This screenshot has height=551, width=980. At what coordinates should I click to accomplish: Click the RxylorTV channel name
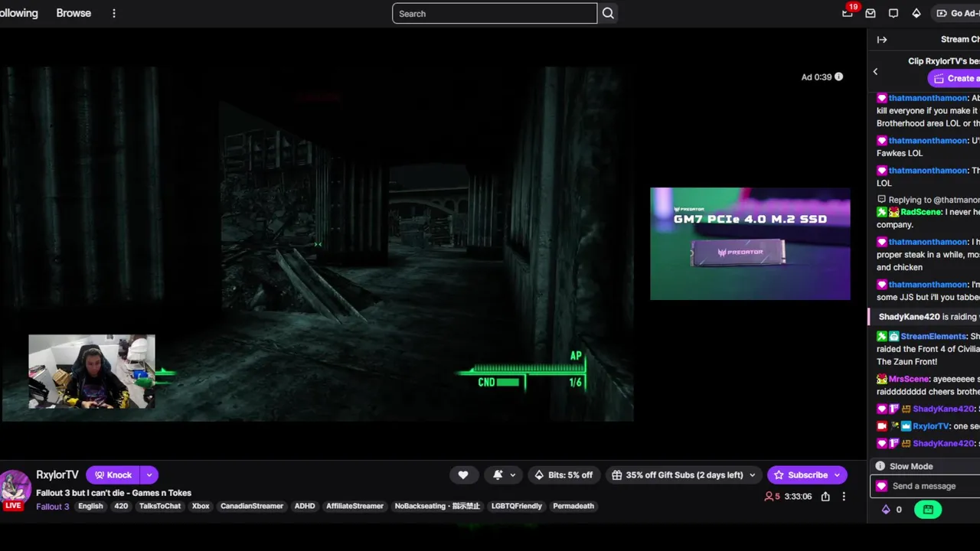57,474
